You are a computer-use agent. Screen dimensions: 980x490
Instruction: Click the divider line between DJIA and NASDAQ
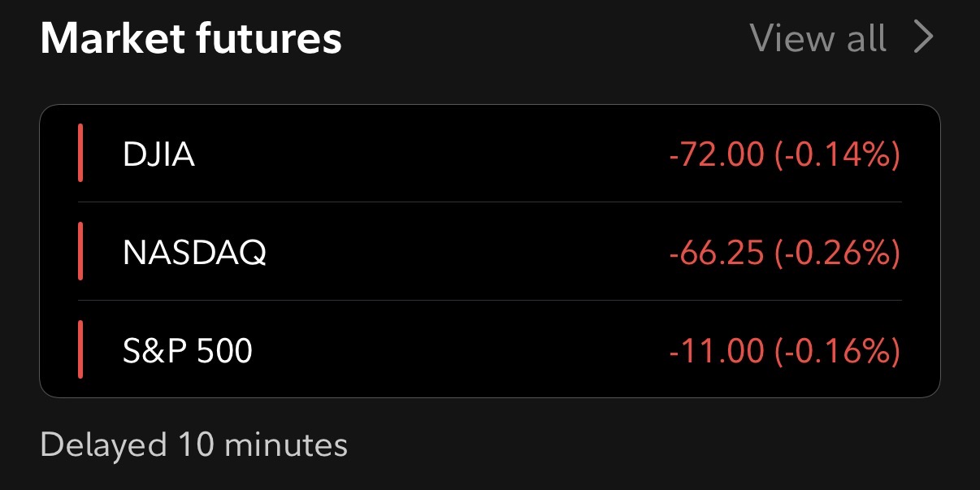[x=488, y=202]
